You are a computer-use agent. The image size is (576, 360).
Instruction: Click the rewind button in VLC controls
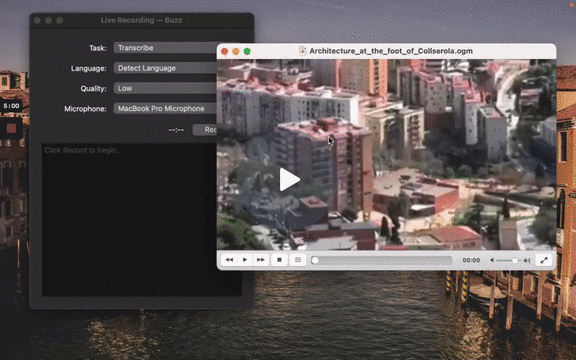229,260
